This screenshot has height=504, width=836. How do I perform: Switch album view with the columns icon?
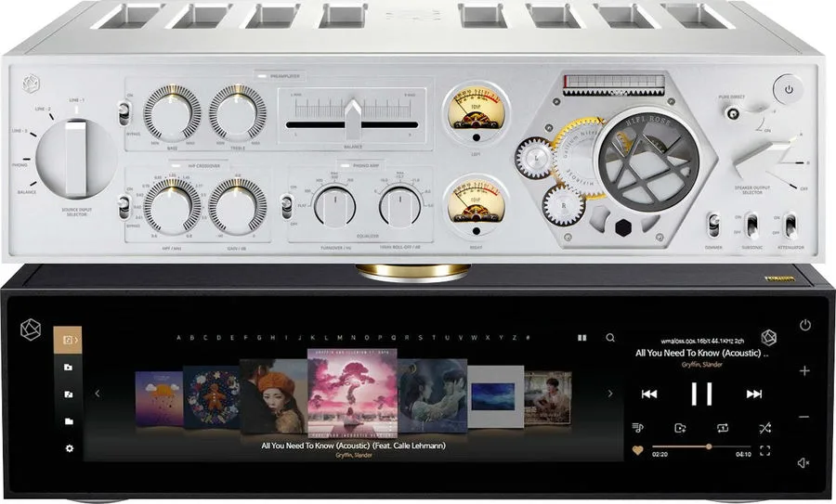tap(582, 338)
